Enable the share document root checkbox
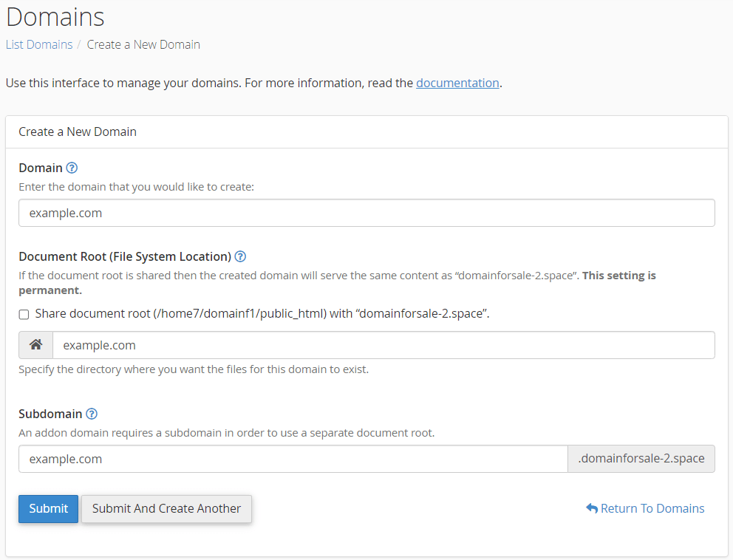This screenshot has height=560, width=733. click(24, 314)
